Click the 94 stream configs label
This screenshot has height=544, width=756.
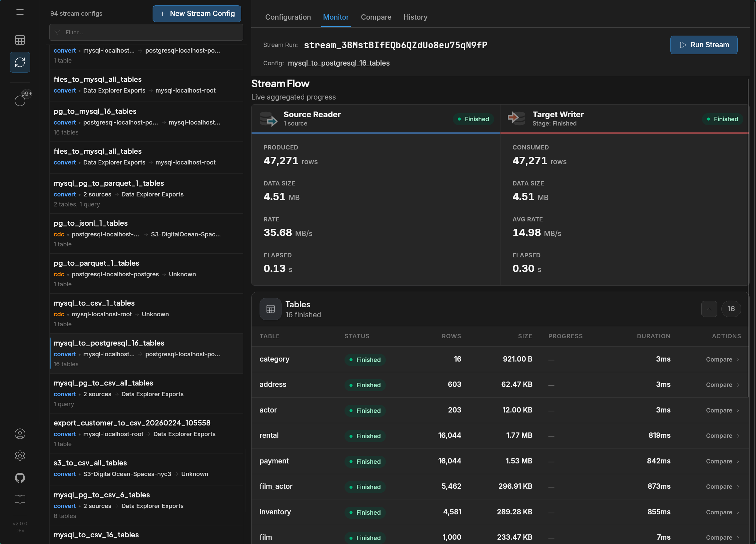[76, 14]
